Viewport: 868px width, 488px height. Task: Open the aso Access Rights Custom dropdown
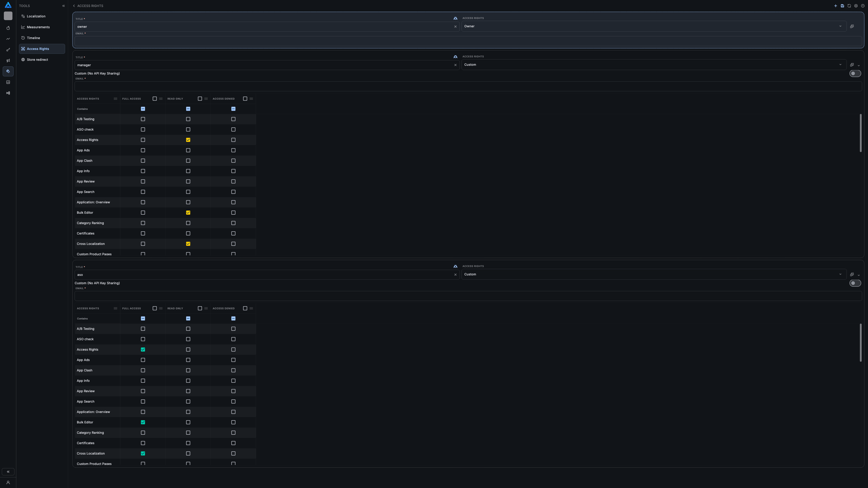(x=654, y=274)
